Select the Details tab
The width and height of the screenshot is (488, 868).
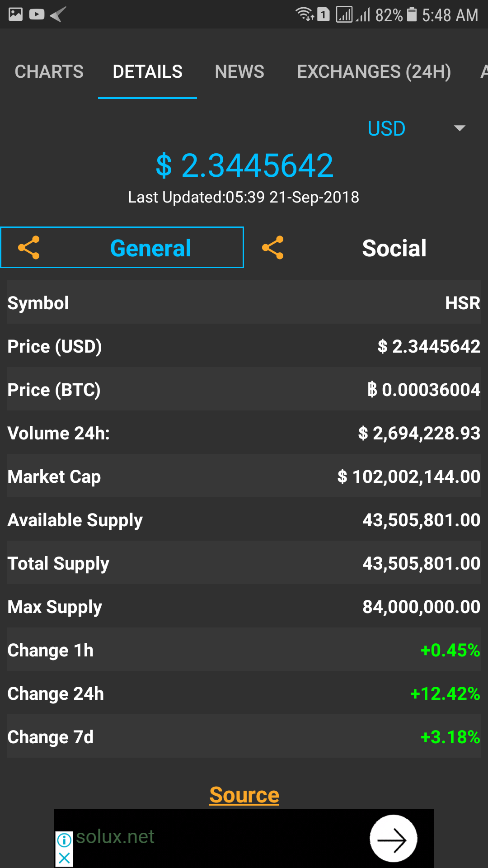(147, 72)
